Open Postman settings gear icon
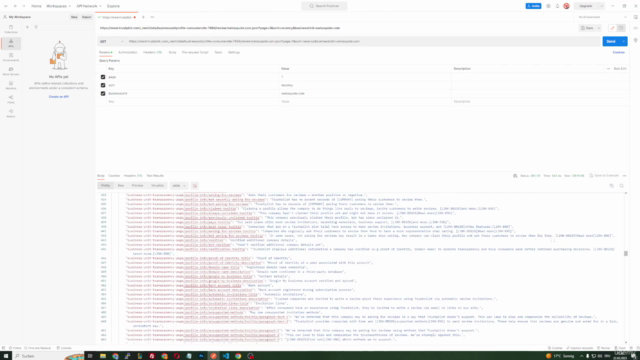Viewport: 640px width, 360px height. (x=548, y=6)
